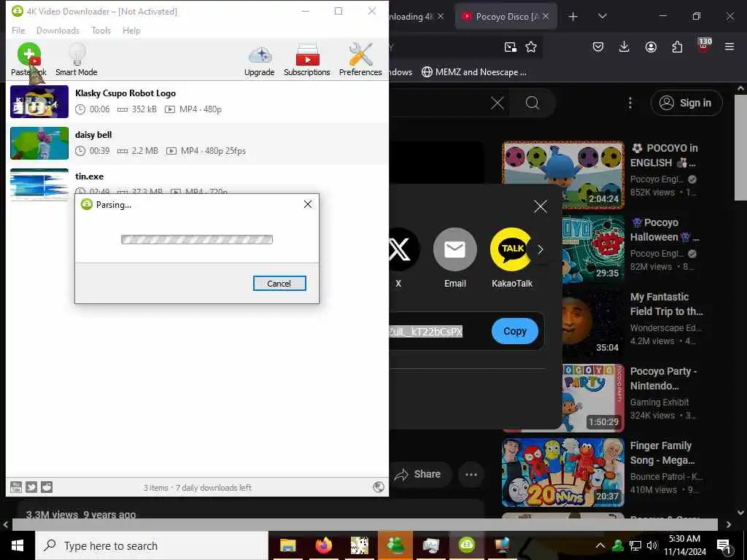Bookmark this page with star icon
This screenshot has height=560, width=747.
(531, 47)
